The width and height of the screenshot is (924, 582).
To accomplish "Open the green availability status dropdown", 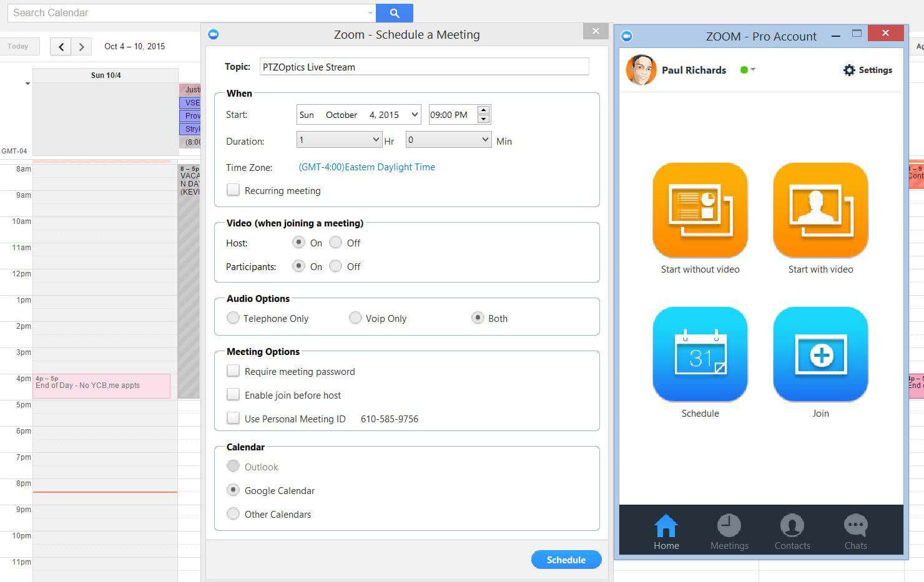I will (x=748, y=70).
